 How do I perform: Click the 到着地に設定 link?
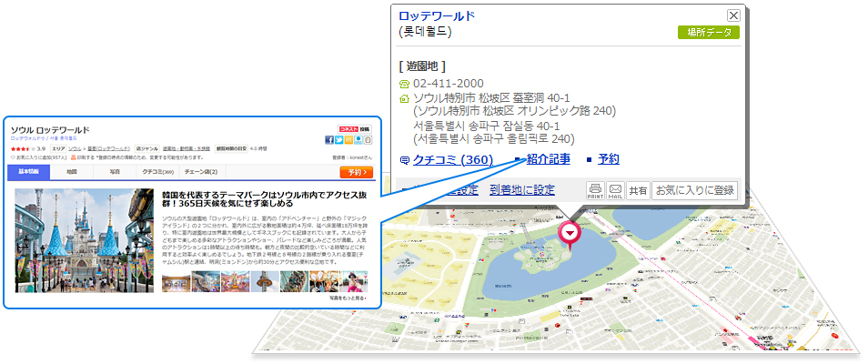(522, 190)
